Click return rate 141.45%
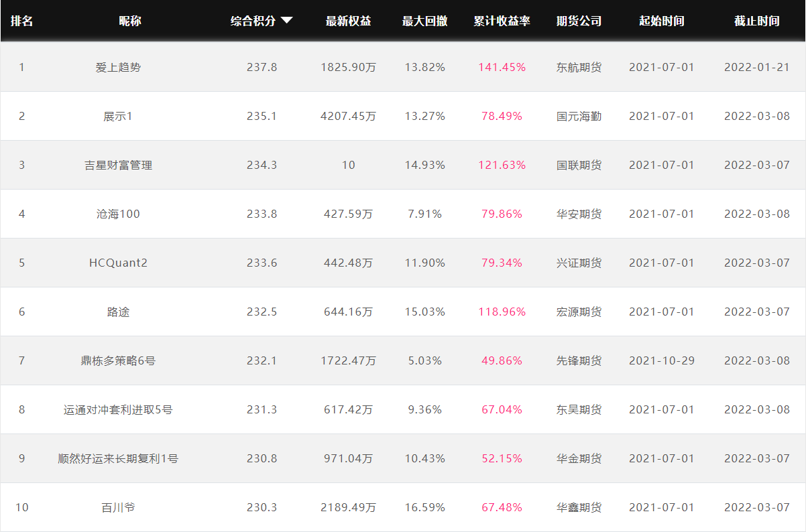The width and height of the screenshot is (806, 532). point(502,67)
